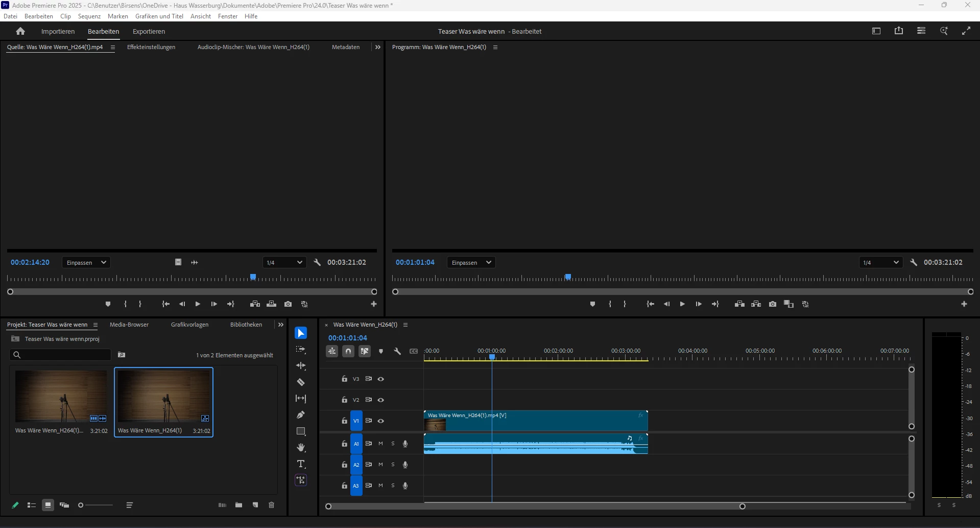
Task: Toggle snap in timeline
Action: pyautogui.click(x=348, y=351)
